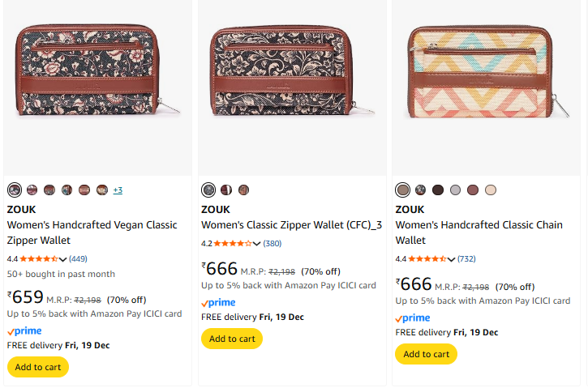Open the chevron-pattern Chain Wallet product image

(489, 73)
